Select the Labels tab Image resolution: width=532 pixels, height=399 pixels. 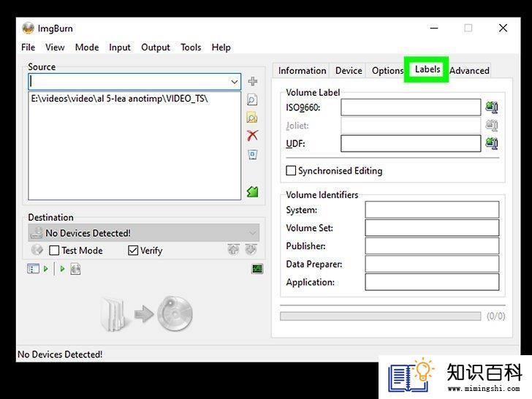click(x=427, y=69)
